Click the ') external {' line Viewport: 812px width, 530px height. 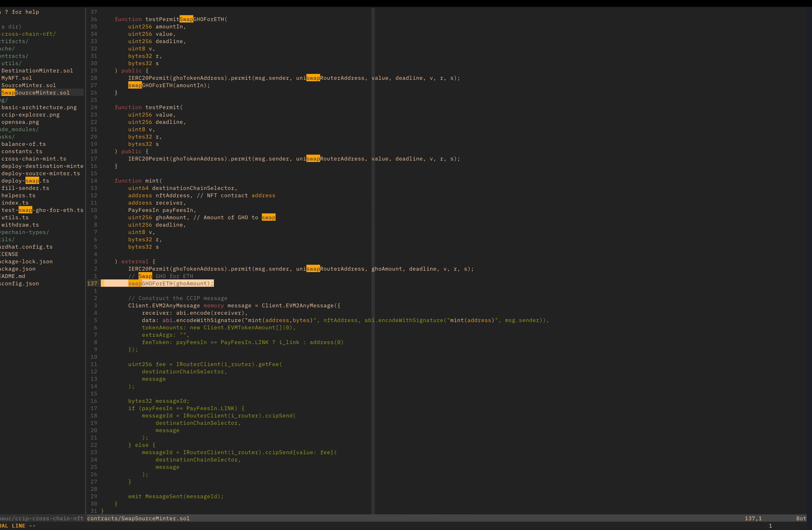click(135, 261)
